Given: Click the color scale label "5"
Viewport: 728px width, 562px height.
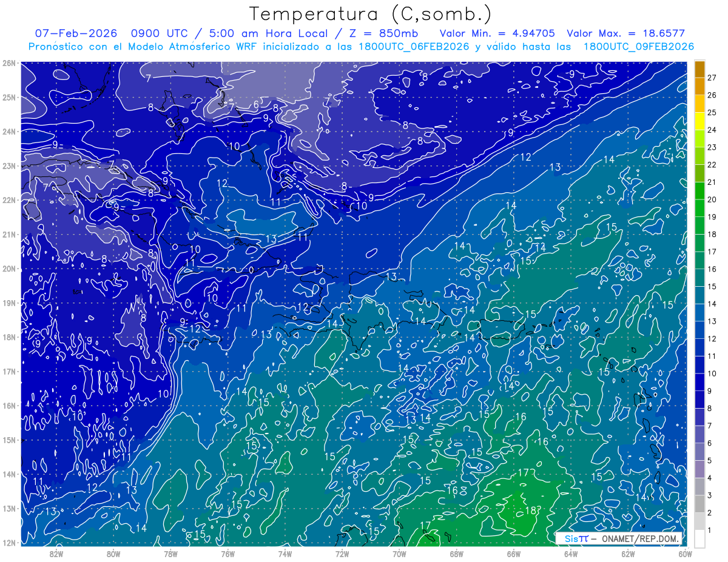Looking at the screenshot, I should 710,461.
